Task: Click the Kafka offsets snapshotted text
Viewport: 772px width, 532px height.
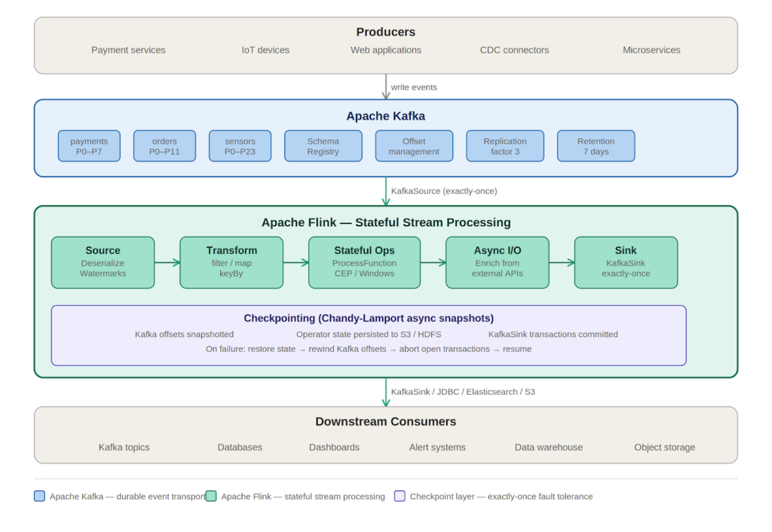Action: coord(184,334)
